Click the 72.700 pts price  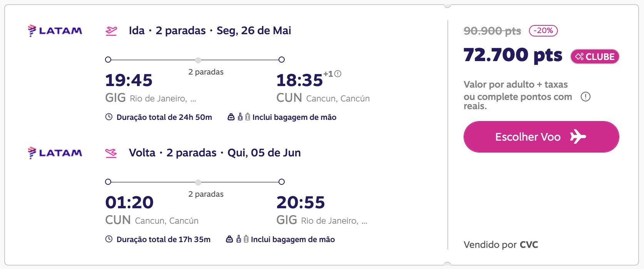point(513,55)
